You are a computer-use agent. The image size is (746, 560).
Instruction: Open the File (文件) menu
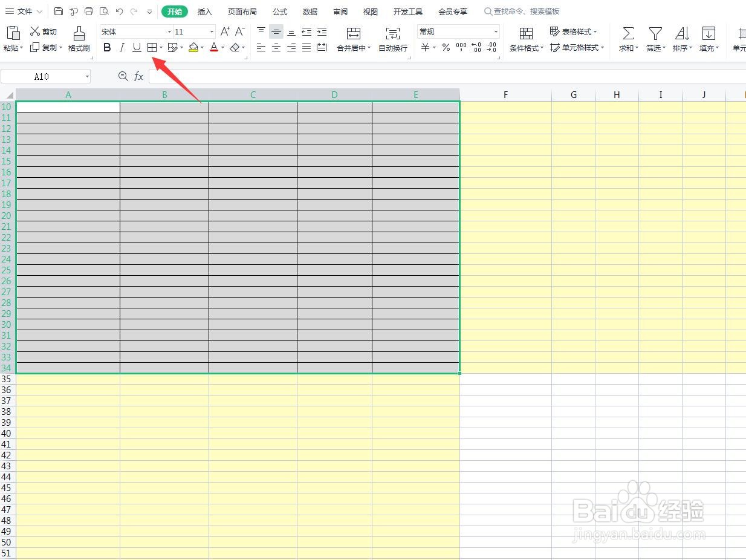click(x=24, y=11)
